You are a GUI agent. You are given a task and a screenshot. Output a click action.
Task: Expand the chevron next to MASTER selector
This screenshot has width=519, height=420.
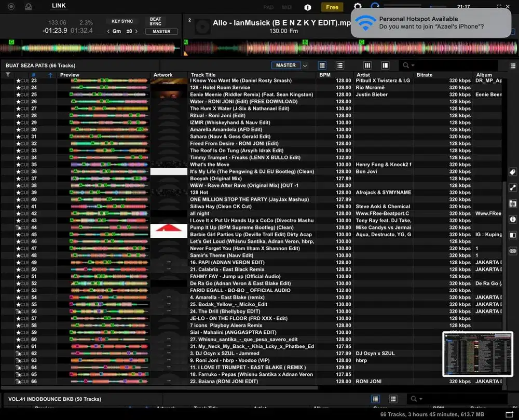coord(305,65)
